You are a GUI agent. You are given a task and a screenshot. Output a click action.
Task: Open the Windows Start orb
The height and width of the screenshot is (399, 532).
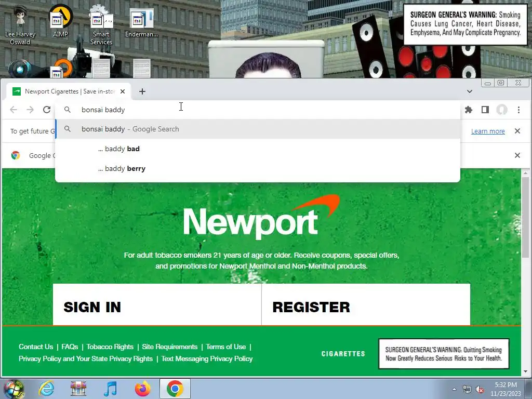[x=14, y=389]
